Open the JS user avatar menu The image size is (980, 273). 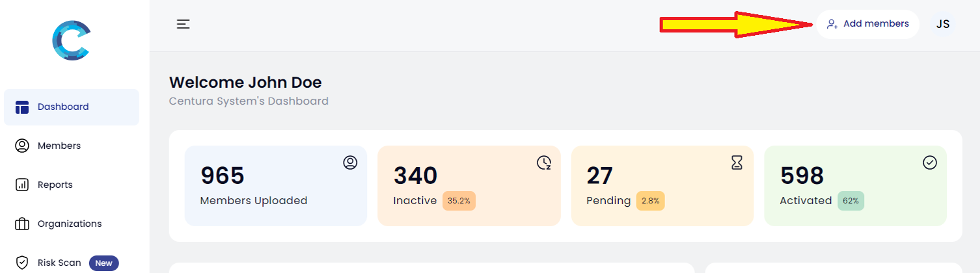coord(943,24)
